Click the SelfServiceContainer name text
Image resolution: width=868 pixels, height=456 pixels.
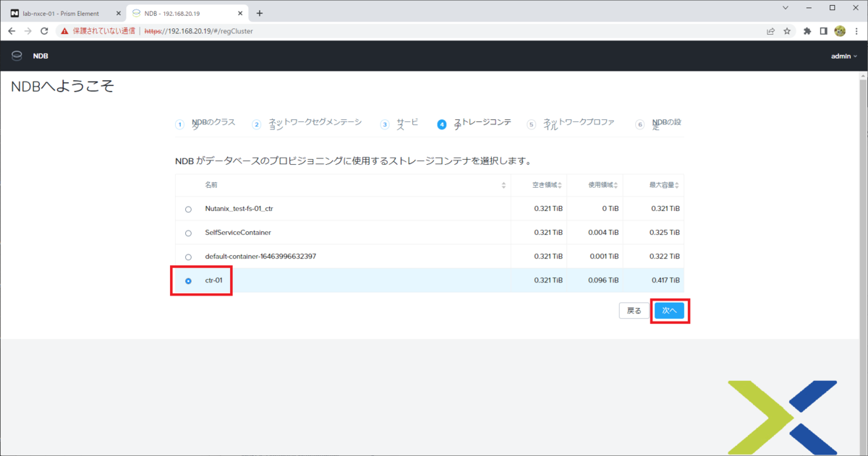[238, 233]
